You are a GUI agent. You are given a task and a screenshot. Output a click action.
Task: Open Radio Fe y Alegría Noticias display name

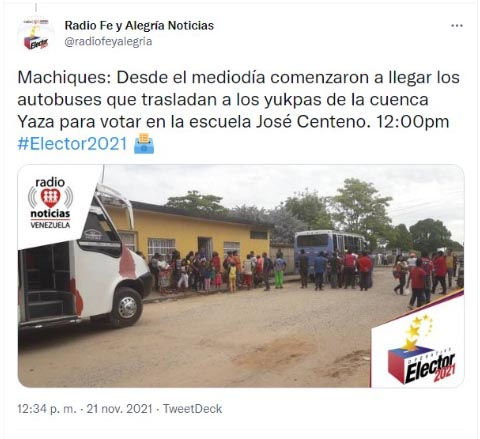pyautogui.click(x=139, y=25)
